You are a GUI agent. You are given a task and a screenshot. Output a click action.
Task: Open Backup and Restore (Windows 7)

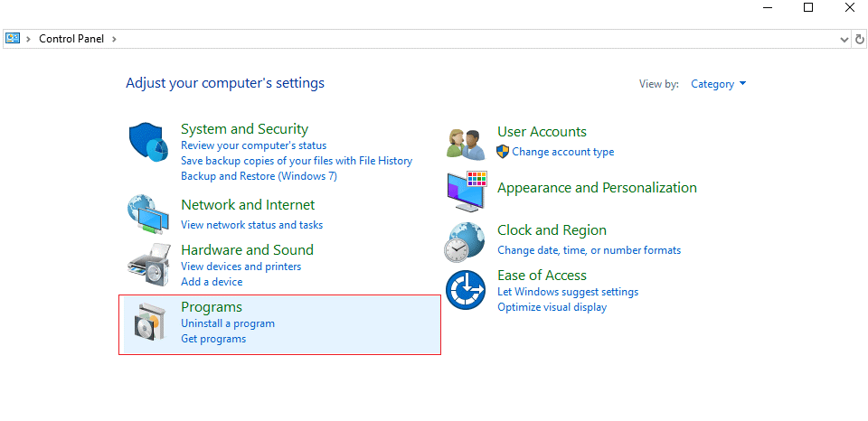click(x=259, y=176)
